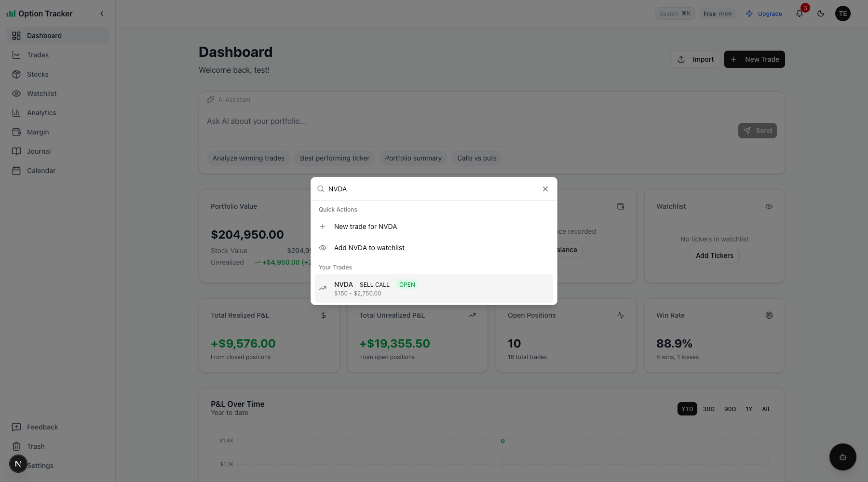Click the NVDA search input field
Image resolution: width=868 pixels, height=482 pixels.
click(x=432, y=189)
